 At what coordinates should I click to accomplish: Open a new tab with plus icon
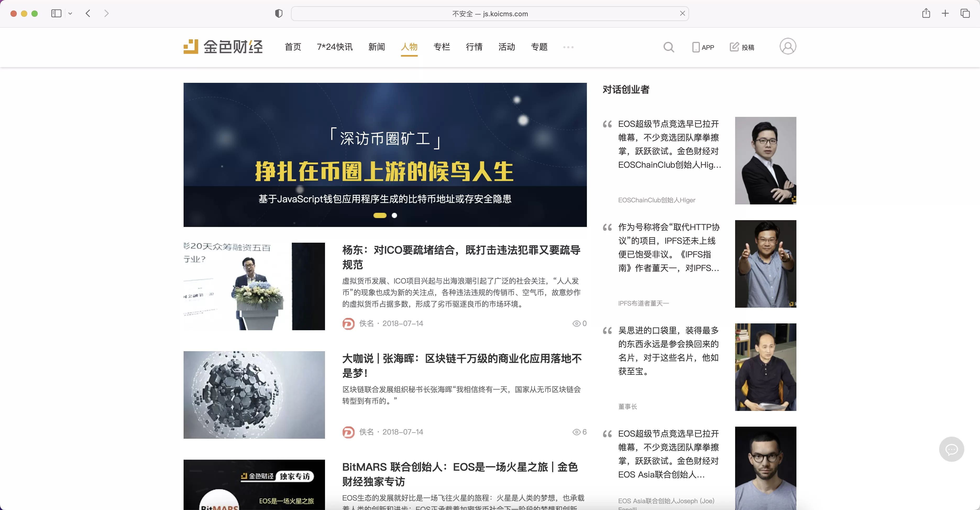point(945,13)
